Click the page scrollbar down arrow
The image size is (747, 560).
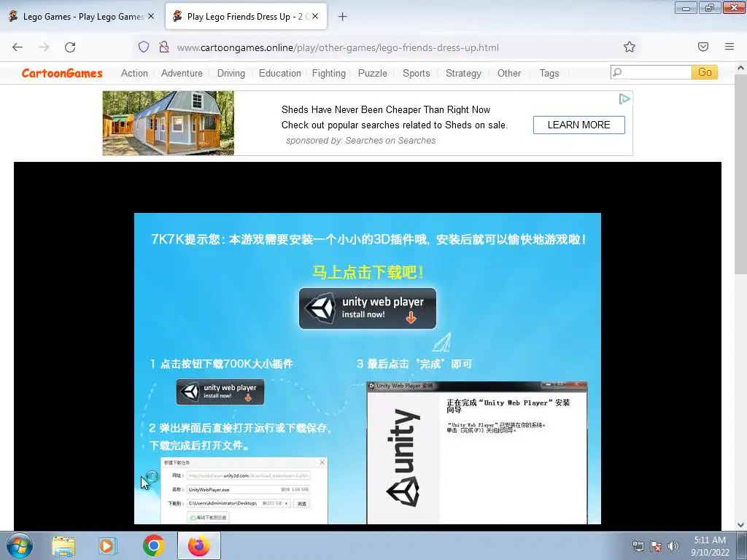click(740, 525)
